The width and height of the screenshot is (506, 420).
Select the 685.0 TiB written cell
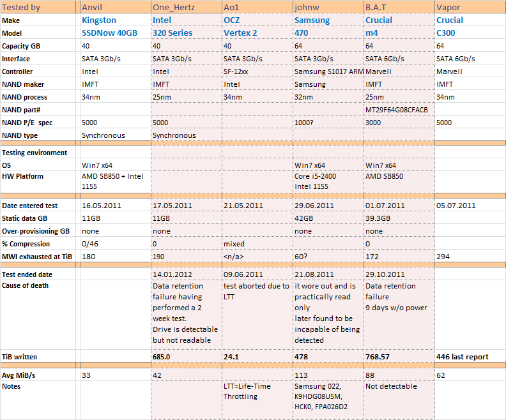187,357
